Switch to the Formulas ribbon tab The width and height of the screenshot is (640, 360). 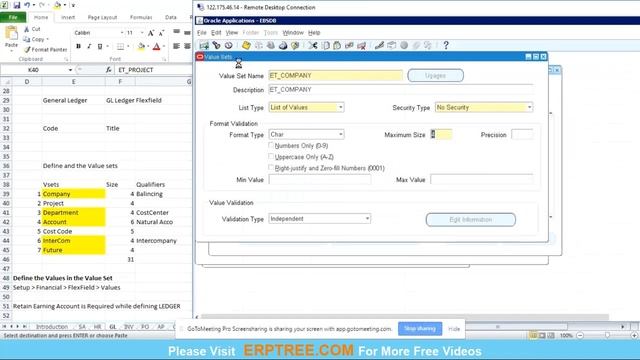pos(141,17)
